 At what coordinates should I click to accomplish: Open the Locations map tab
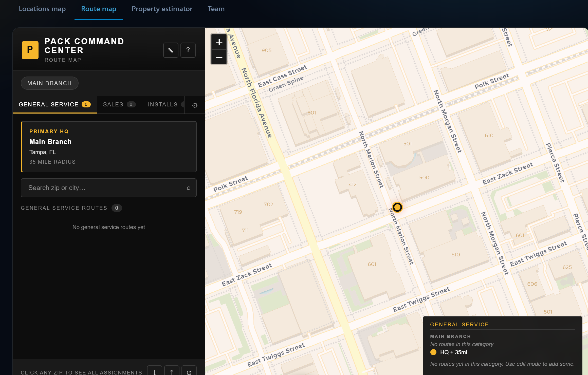point(42,9)
